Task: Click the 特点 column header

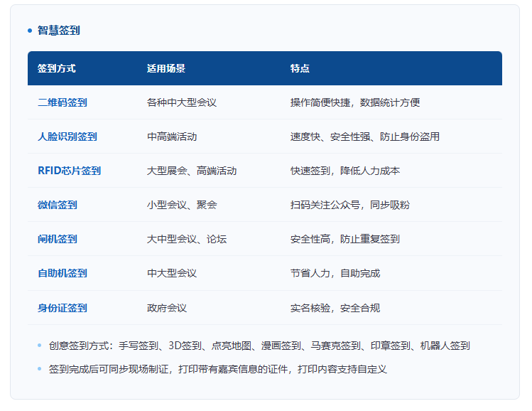Action: 300,68
